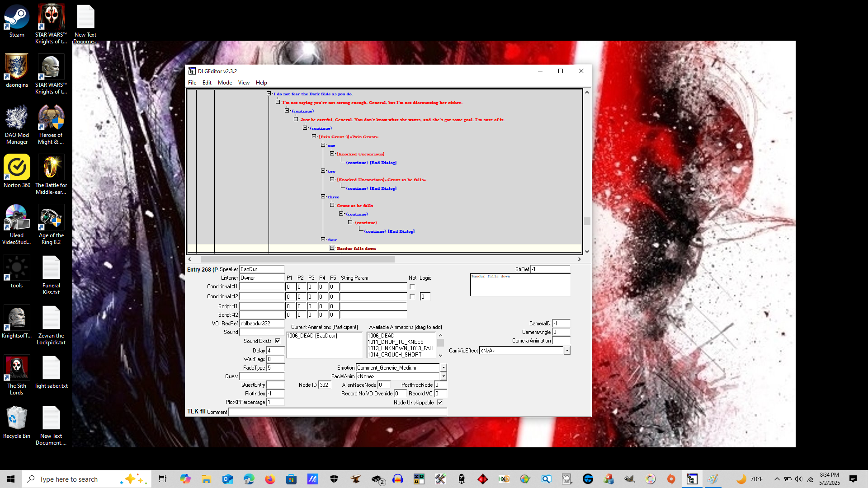Click the Delay input field
Screen dimensions: 868x488
[x=275, y=351]
